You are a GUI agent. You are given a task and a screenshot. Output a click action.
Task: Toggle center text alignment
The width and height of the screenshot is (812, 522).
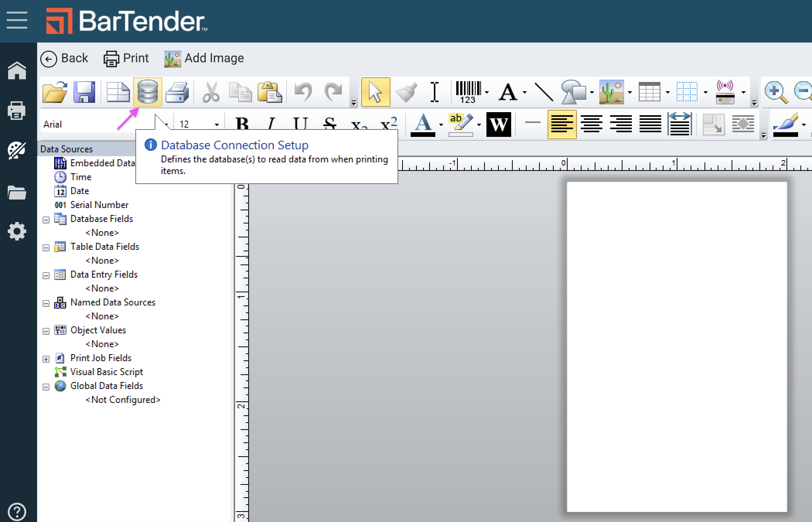pyautogui.click(x=591, y=124)
